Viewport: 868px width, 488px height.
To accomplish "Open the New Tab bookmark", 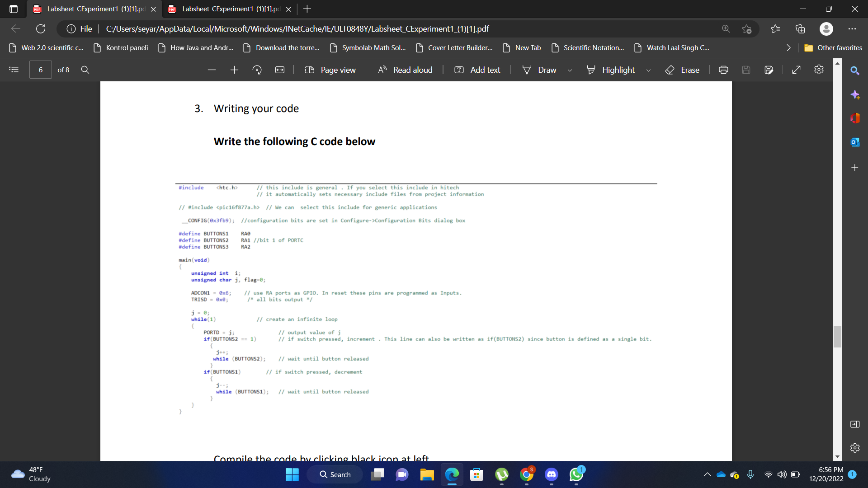I will coord(522,47).
